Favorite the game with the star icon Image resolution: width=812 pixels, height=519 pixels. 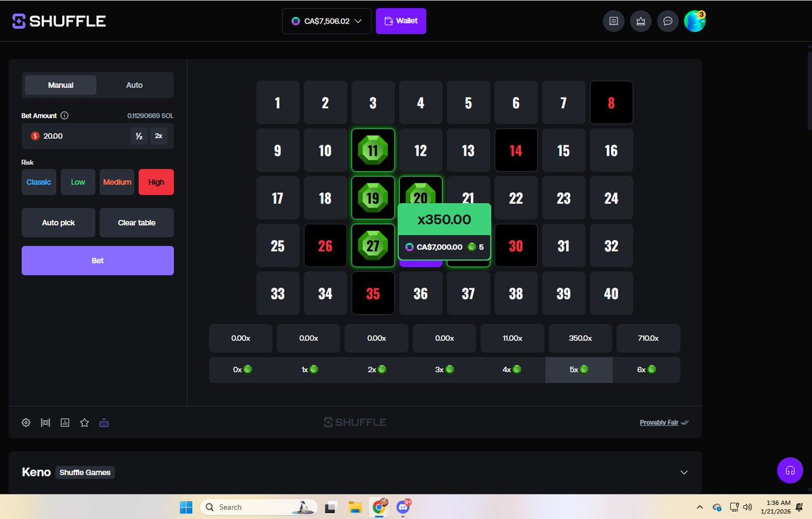85,423
